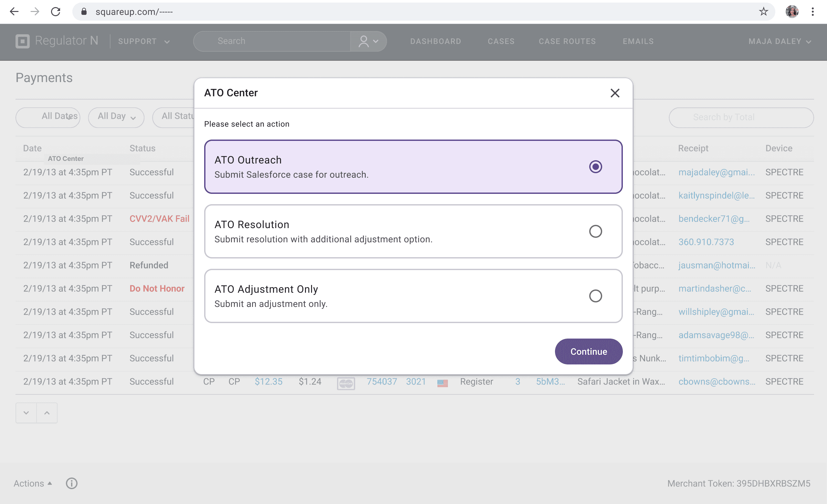This screenshot has width=827, height=504.
Task: Open the Maja Daley account menu
Action: point(779,41)
